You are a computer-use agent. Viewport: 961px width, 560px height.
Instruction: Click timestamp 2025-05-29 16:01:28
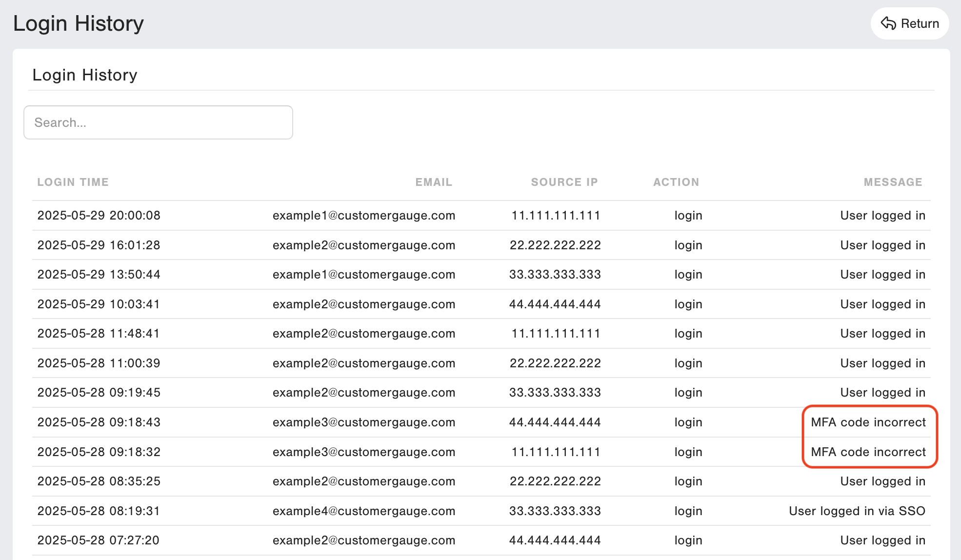tap(99, 245)
